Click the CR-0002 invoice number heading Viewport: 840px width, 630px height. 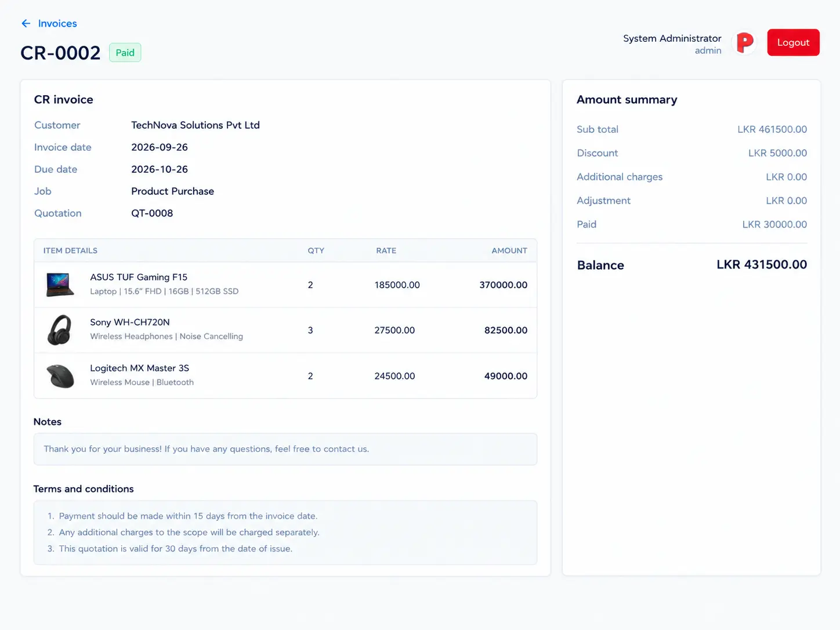click(x=60, y=53)
